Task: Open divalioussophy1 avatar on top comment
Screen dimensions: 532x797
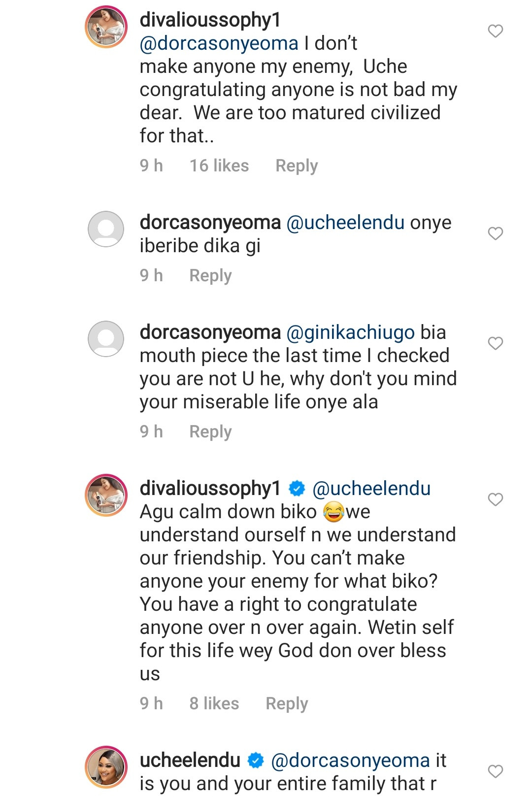Action: pyautogui.click(x=106, y=27)
